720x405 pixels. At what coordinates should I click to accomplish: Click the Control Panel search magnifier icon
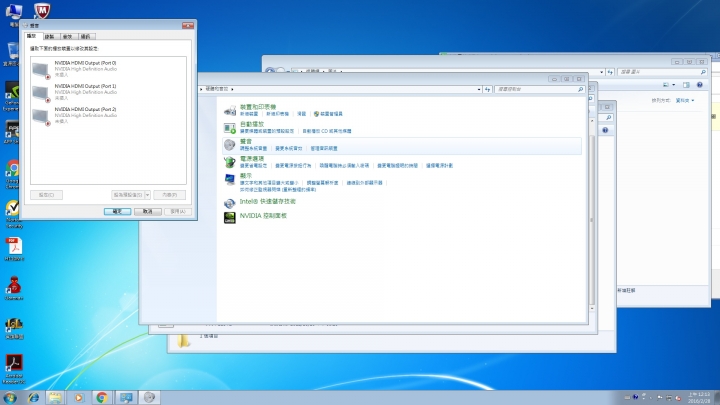tap(580, 89)
